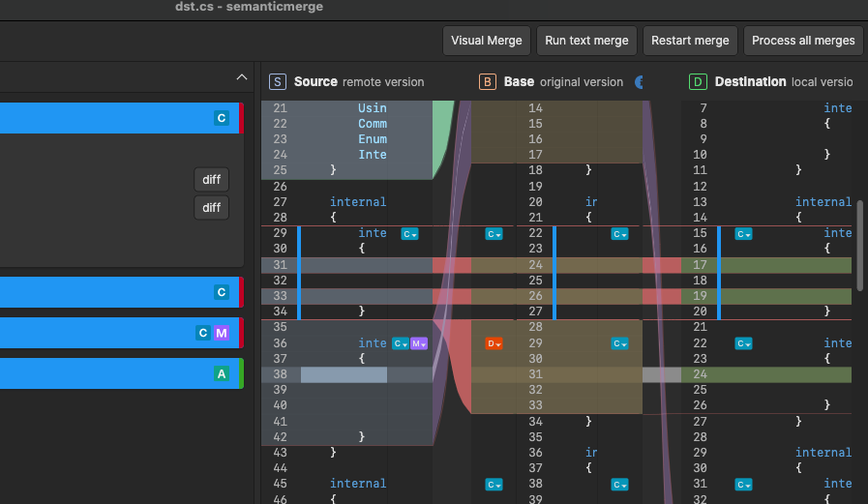Screen dimensions: 868x504
Task: Click Process all merges
Action: click(x=803, y=41)
